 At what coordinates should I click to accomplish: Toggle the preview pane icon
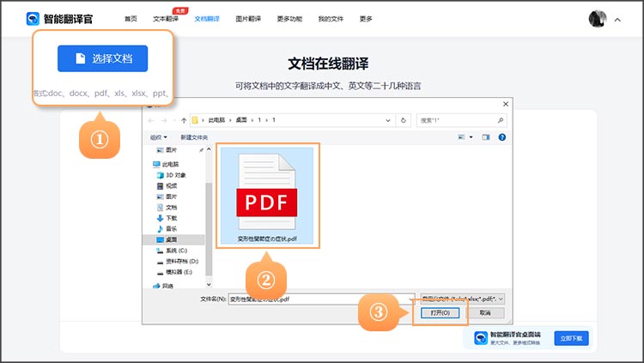pos(486,136)
